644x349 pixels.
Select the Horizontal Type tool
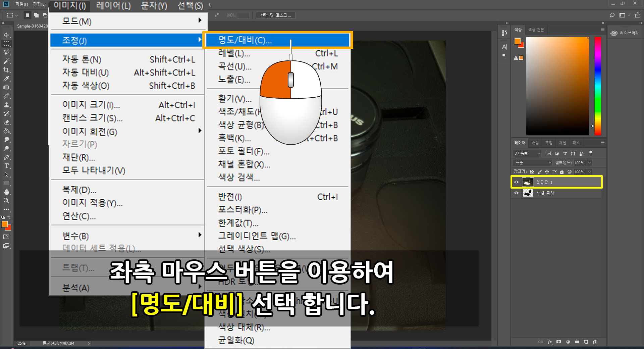[x=6, y=166]
